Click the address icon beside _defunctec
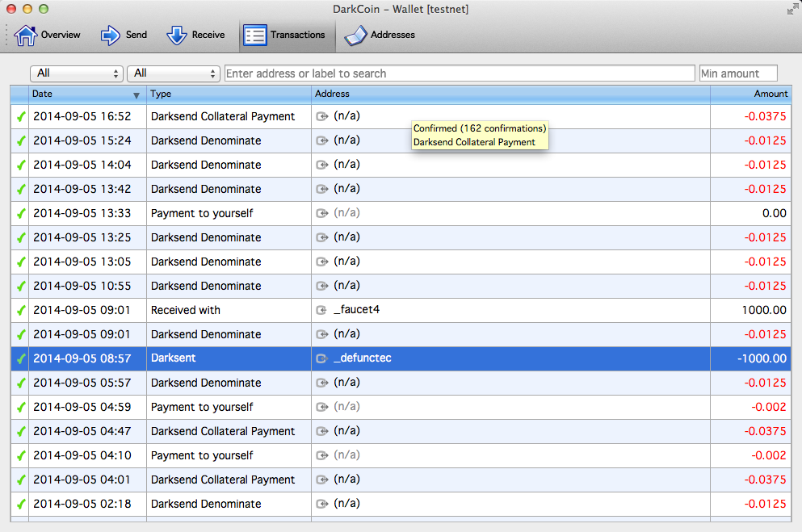 [321, 358]
